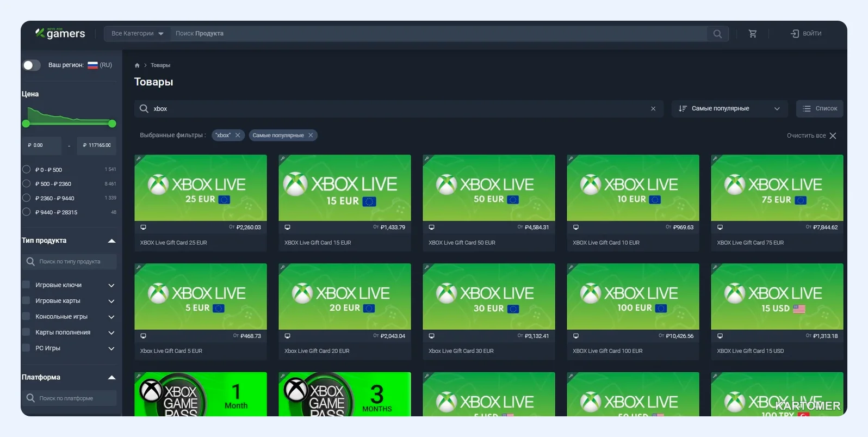Click the list view icon beside Список

point(807,109)
